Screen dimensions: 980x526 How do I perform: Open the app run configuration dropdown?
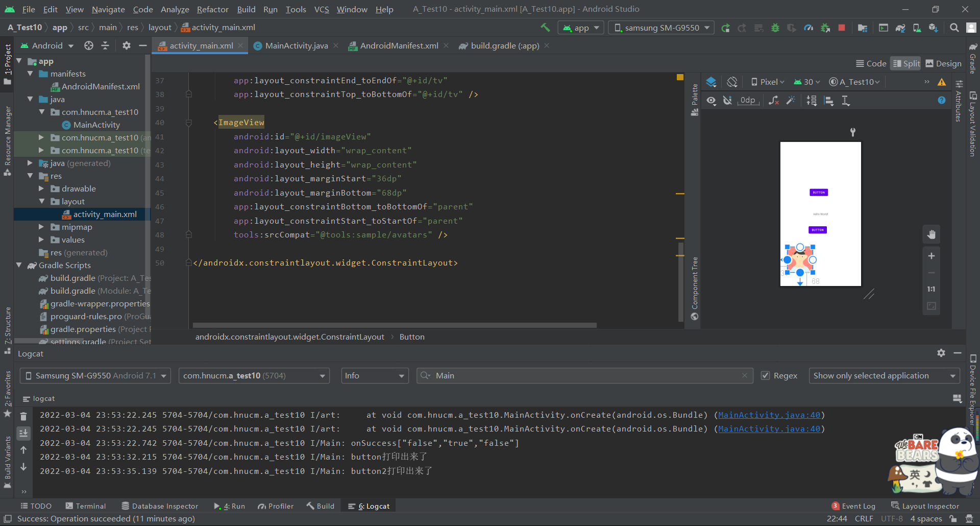(581, 28)
